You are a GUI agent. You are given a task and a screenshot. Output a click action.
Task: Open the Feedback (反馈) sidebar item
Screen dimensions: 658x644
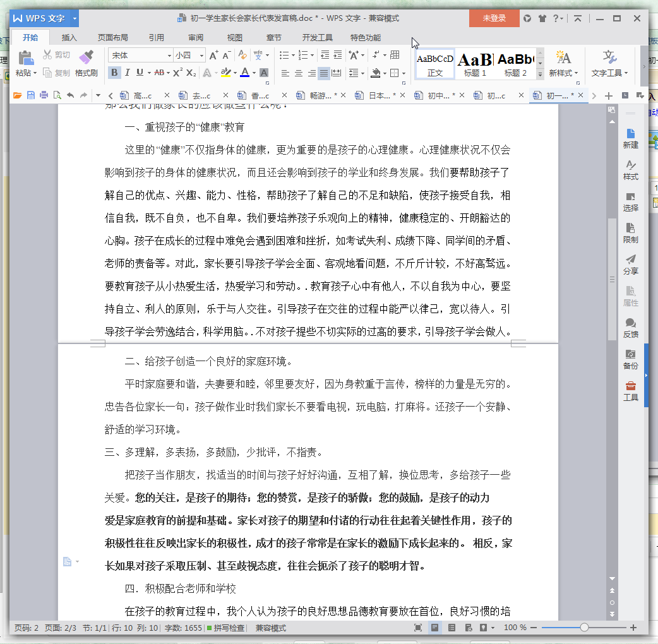[630, 328]
